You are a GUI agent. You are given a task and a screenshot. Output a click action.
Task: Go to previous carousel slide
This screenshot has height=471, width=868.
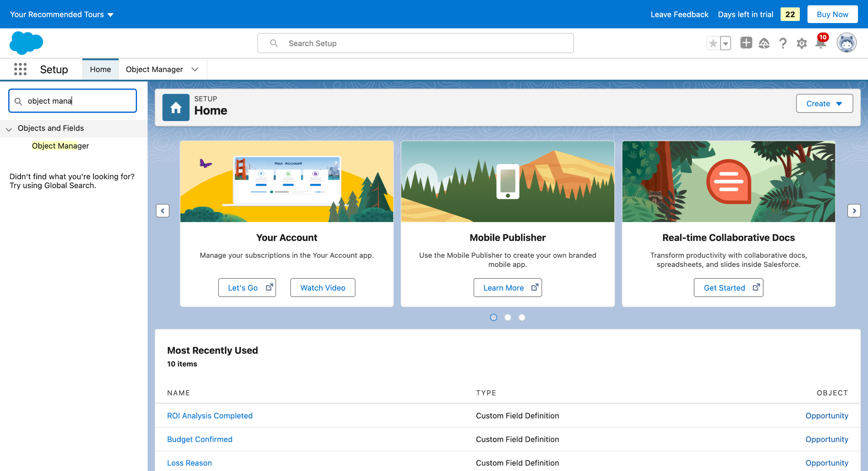[163, 211]
